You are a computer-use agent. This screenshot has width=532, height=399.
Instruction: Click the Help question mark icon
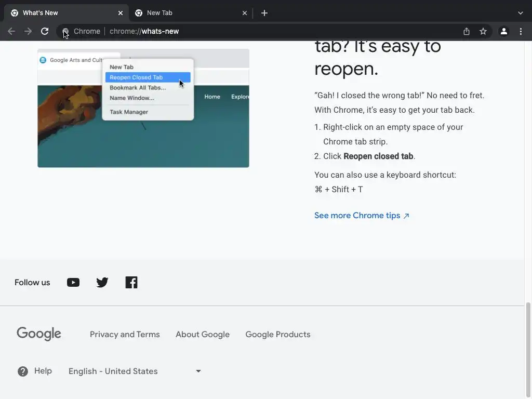click(23, 371)
